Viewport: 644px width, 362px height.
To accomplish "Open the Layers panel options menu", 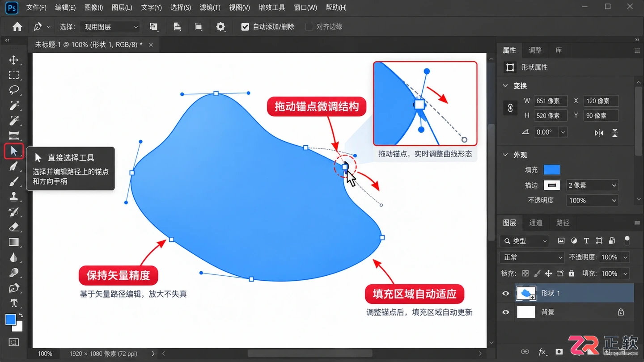I will 637,223.
